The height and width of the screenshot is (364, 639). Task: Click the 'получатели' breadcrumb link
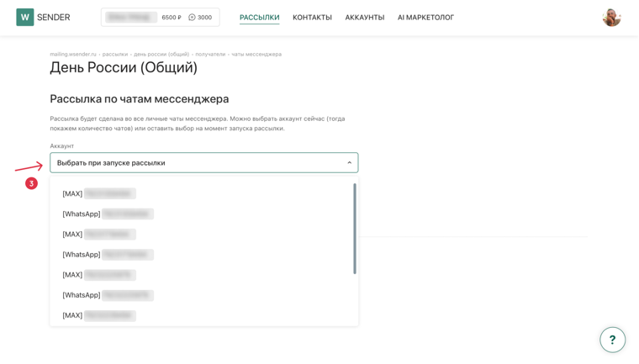210,54
